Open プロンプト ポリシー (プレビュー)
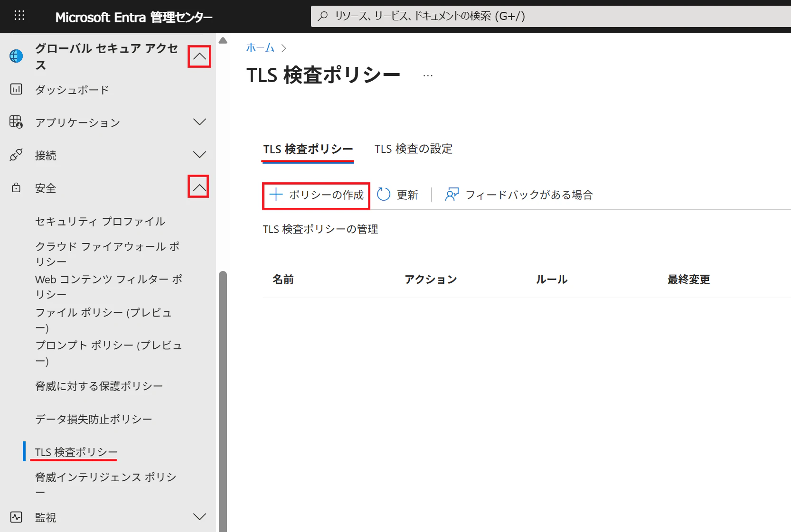 pos(109,353)
